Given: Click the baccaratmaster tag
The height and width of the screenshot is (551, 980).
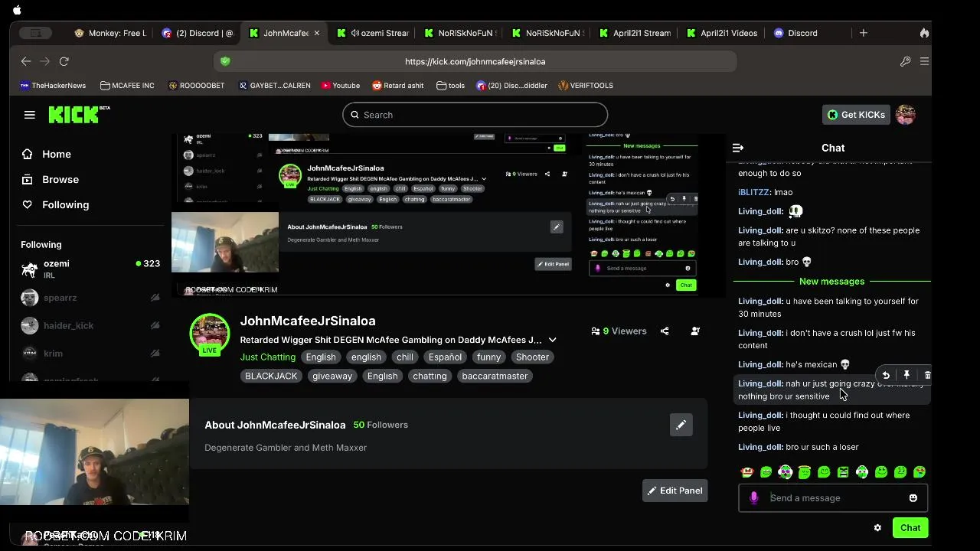Looking at the screenshot, I should [495, 376].
